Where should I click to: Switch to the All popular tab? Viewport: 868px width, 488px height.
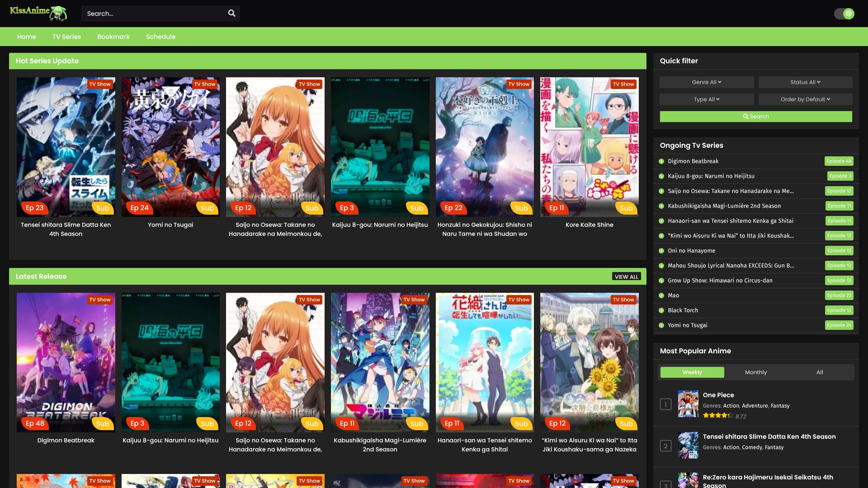pos(820,372)
